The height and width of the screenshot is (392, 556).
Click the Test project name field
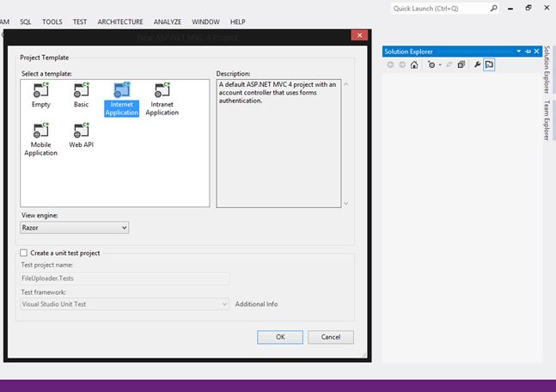125,279
